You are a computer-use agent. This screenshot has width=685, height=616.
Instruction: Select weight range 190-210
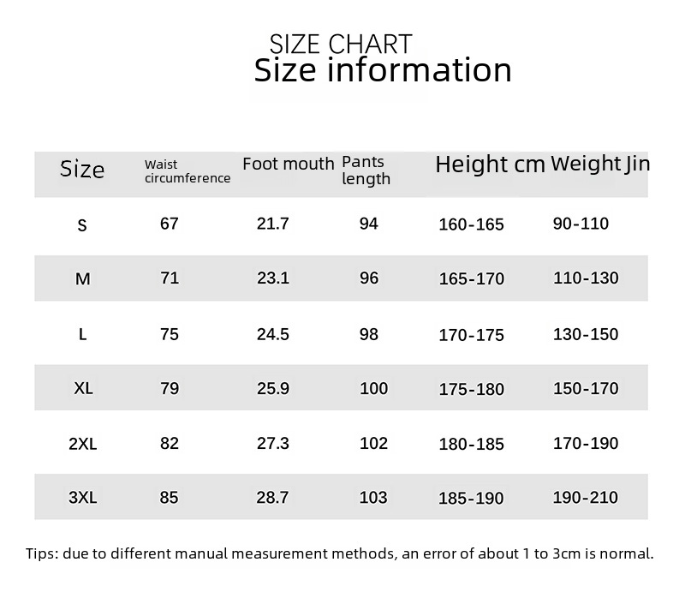[x=586, y=498]
